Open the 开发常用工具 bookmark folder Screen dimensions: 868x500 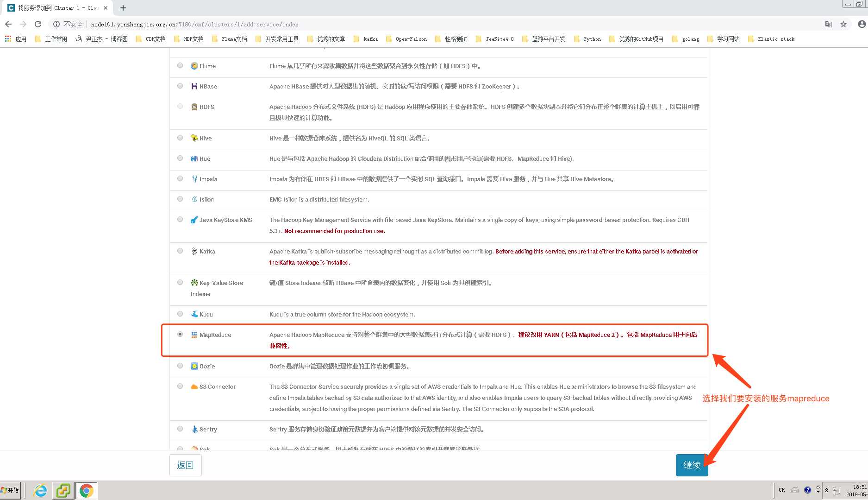tap(277, 39)
